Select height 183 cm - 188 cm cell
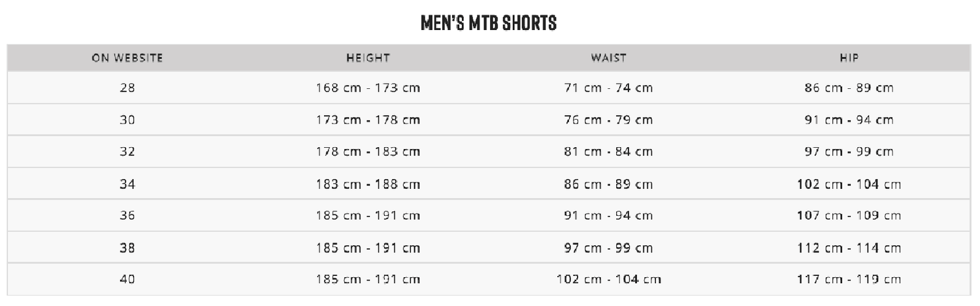The image size is (980, 306). tap(368, 184)
